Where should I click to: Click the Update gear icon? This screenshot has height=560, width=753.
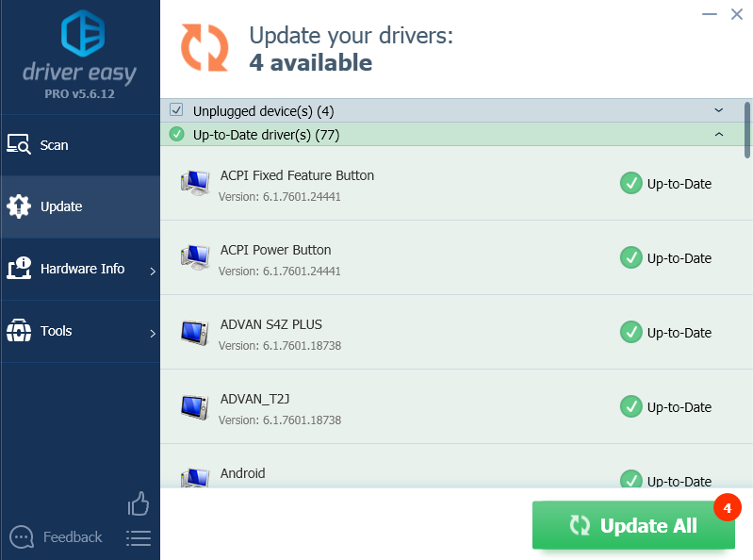[x=19, y=206]
